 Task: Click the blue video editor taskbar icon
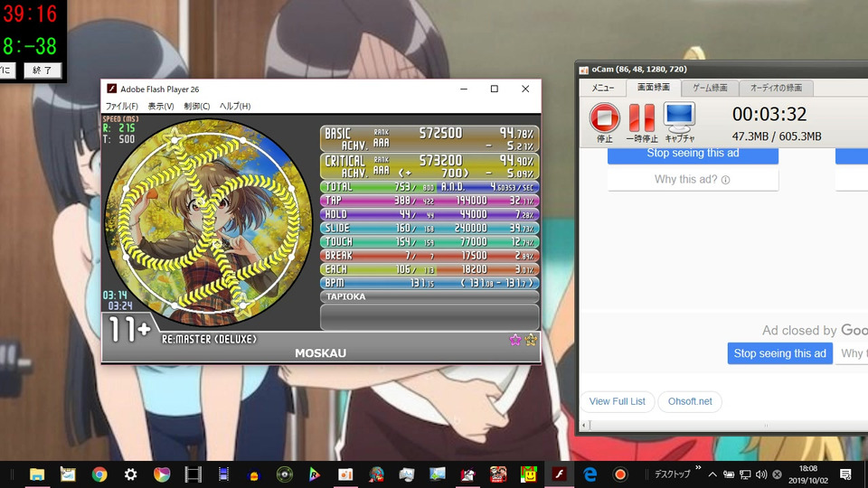[223, 474]
